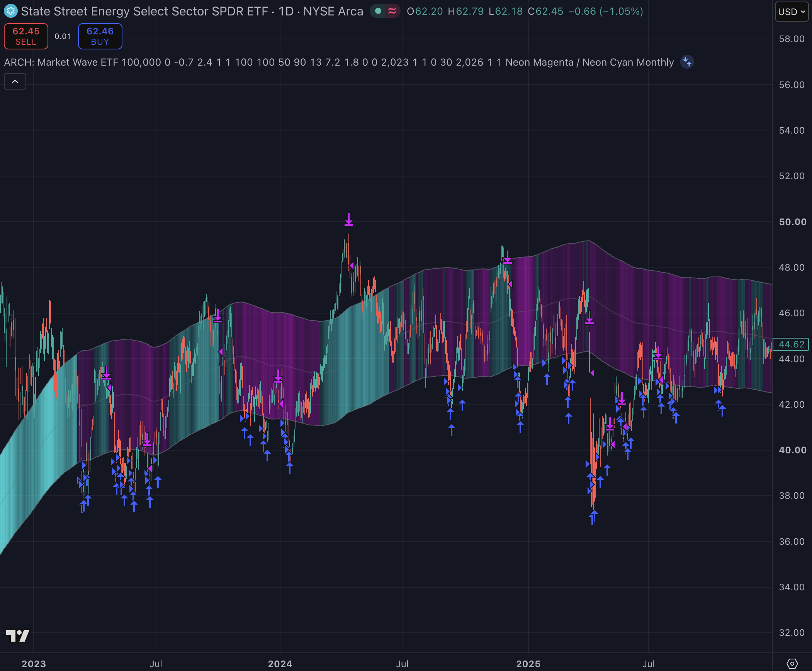The image size is (812, 671).
Task: Click the 2025 time axis label
Action: point(528,664)
